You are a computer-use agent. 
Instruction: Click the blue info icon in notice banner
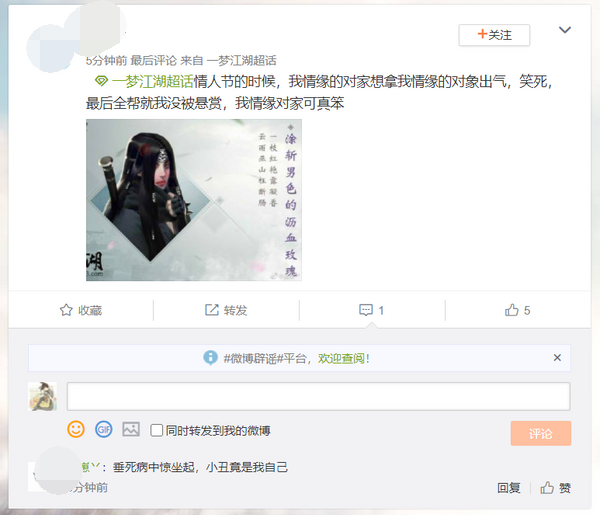(x=210, y=358)
